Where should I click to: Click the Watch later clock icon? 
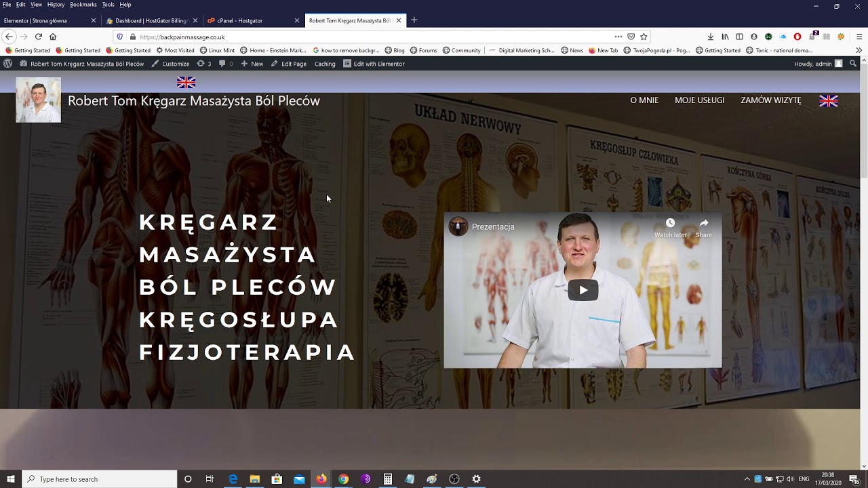670,224
